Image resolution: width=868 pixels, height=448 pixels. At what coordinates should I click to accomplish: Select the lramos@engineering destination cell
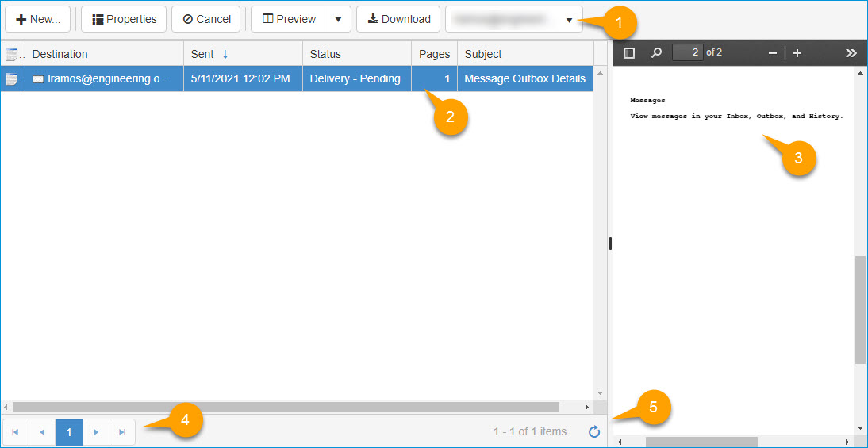coord(105,78)
